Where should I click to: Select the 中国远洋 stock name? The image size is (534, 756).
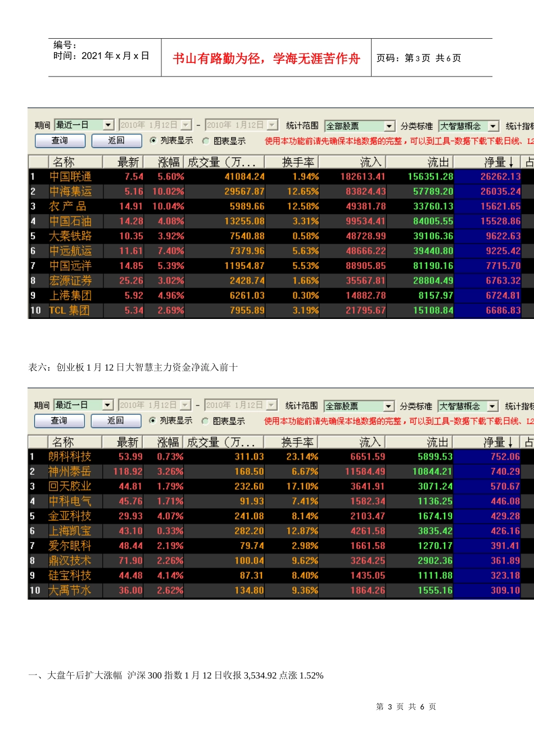70,265
